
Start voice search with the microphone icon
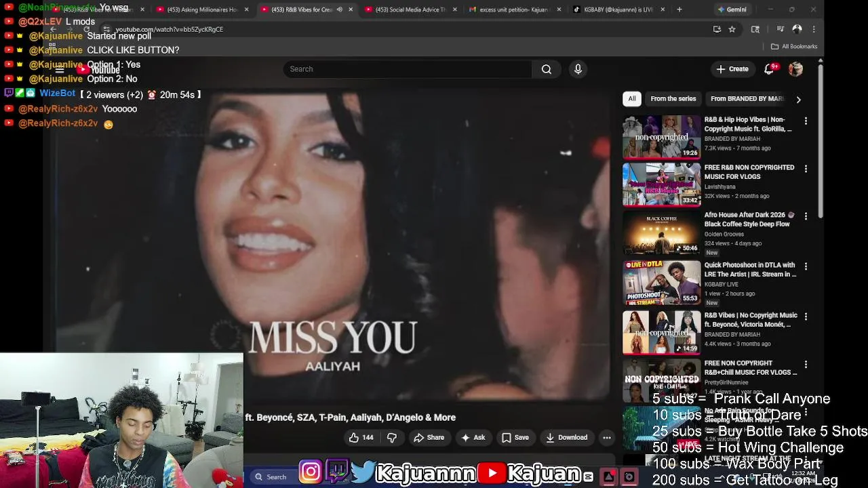pos(578,69)
